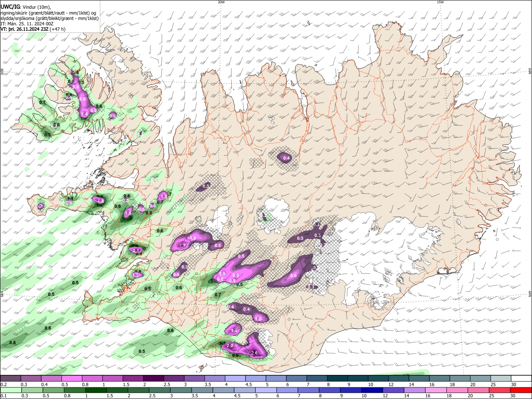Image resolution: width=532 pixels, height=399 pixels.
Task: Click the dark plum 0.2 swatch in upper legend row
Action: pyautogui.click(x=10, y=379)
